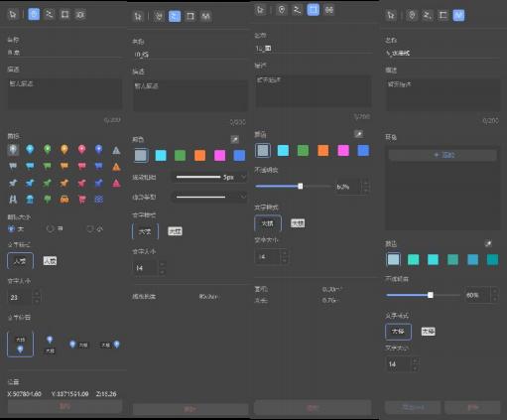
Task: Set label position right of the pin
Action: point(78,345)
